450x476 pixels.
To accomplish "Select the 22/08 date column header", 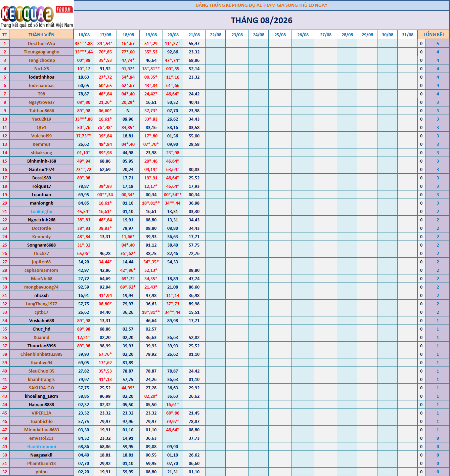I will coord(216,35).
